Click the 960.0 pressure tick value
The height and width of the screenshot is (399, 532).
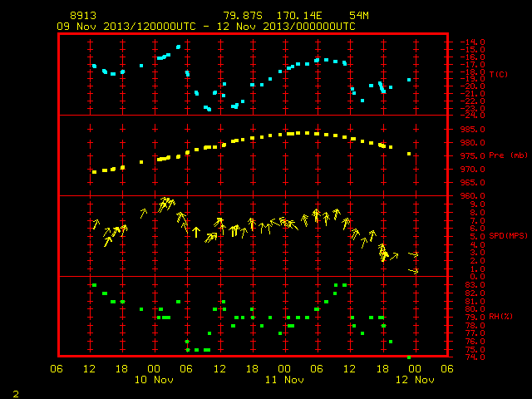pyautogui.click(x=472, y=196)
